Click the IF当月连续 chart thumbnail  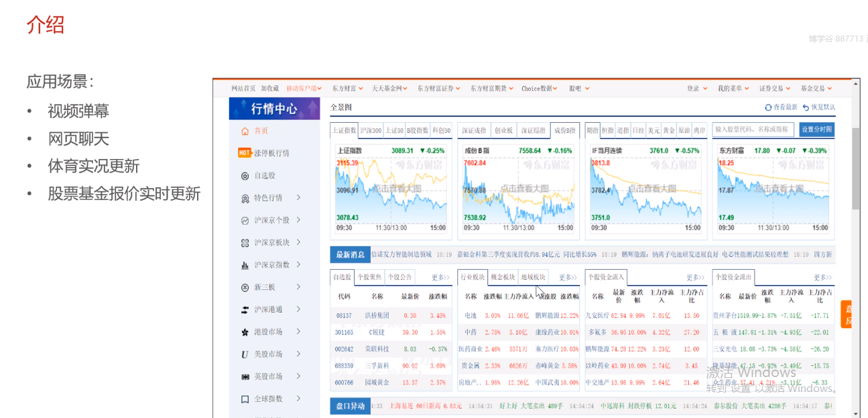[x=645, y=189]
